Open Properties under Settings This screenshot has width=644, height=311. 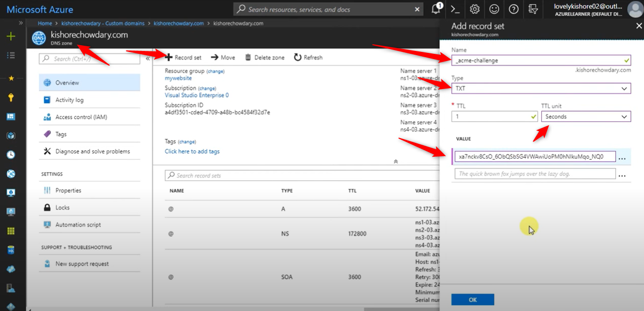pyautogui.click(x=89, y=190)
